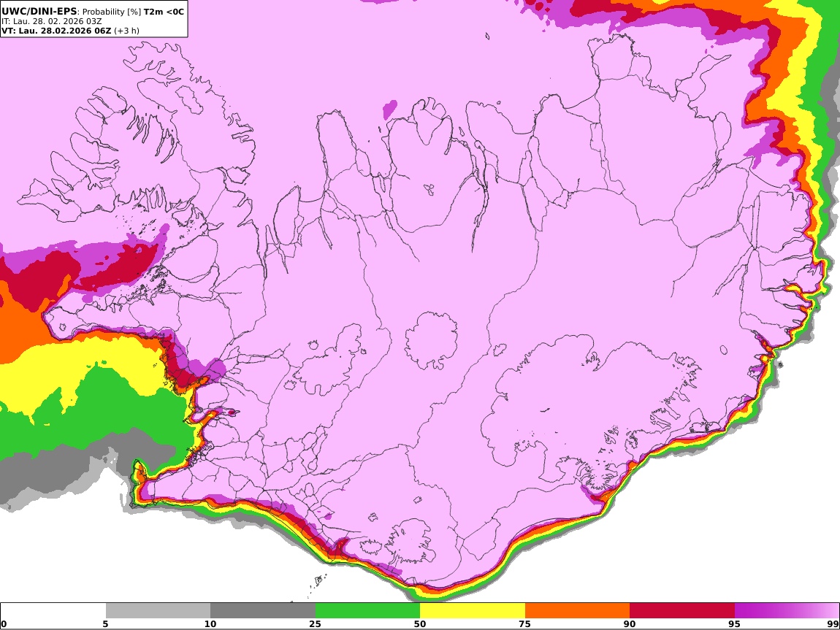Screen dimensions: 840x630
Task: Click the white 0–5% legend segment
Action: coord(53,611)
